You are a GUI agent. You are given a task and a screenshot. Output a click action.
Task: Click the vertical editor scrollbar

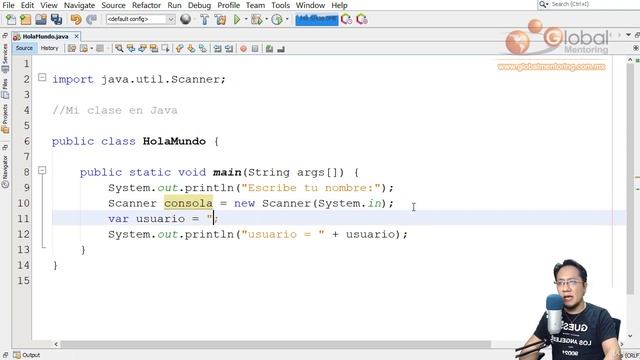(x=630, y=180)
